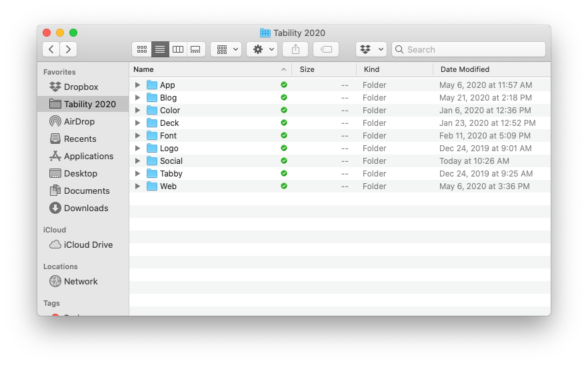Go back with the left arrow button
Viewport: 588px width, 365px height.
pos(51,49)
